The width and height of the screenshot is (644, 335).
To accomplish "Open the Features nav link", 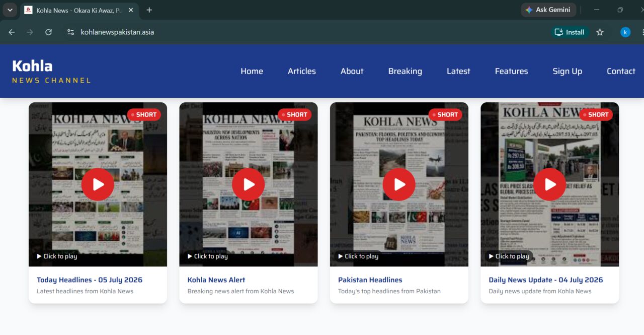I will click(511, 71).
